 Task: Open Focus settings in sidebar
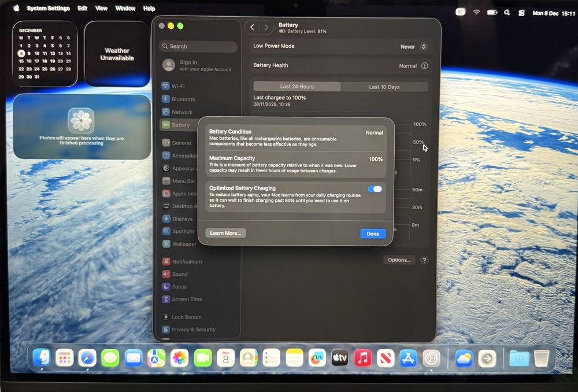[x=175, y=287]
